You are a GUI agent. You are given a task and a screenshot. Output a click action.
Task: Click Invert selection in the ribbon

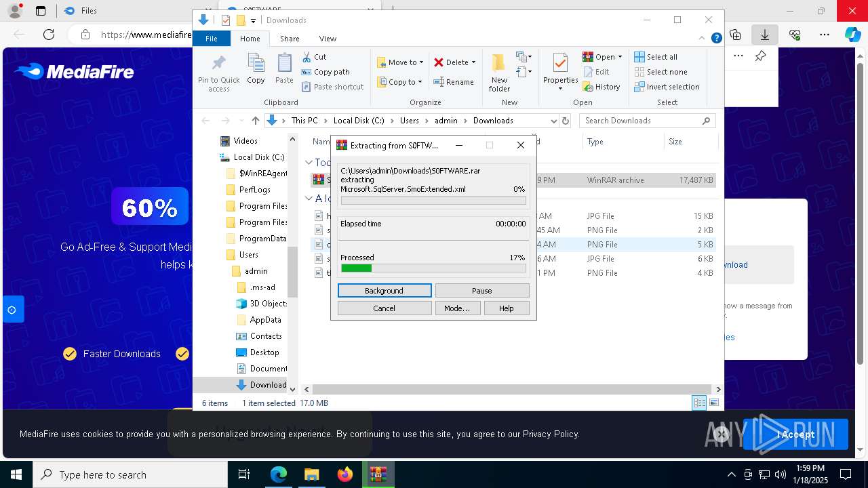point(667,87)
